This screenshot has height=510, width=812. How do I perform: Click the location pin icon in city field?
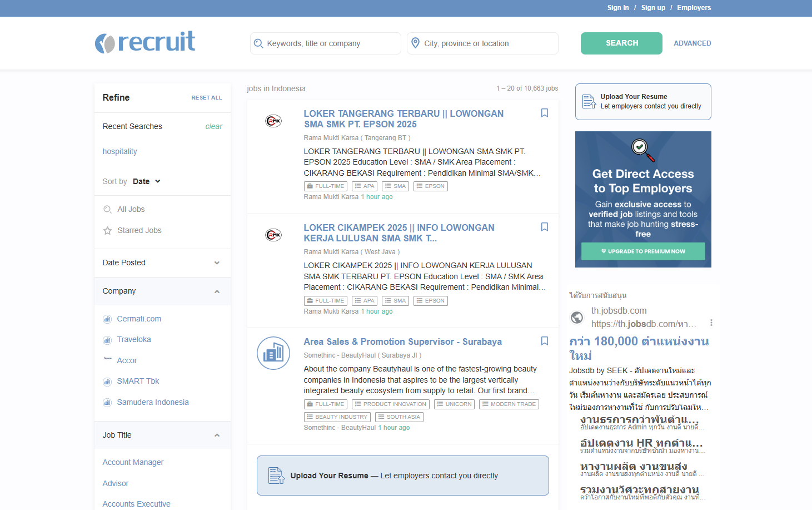pos(416,43)
